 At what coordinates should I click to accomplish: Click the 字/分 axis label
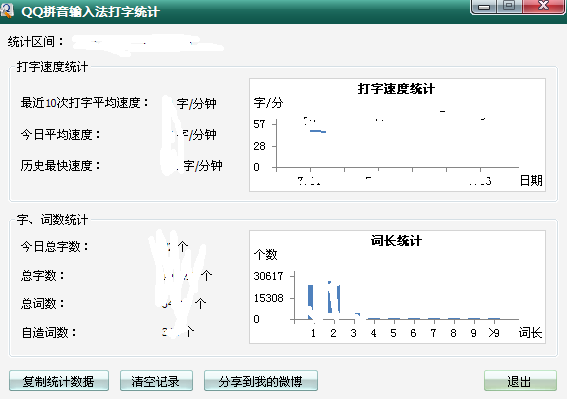(268, 103)
